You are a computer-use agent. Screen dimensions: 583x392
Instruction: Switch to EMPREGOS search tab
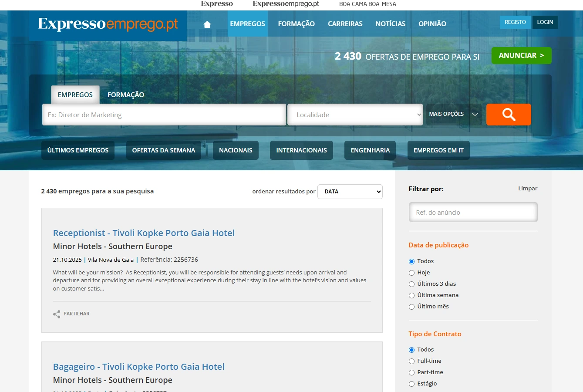[75, 95]
